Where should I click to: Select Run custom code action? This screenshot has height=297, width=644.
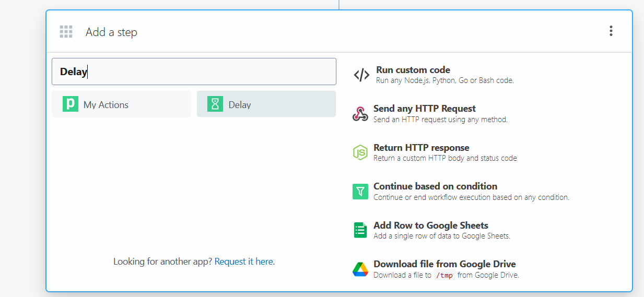point(413,70)
